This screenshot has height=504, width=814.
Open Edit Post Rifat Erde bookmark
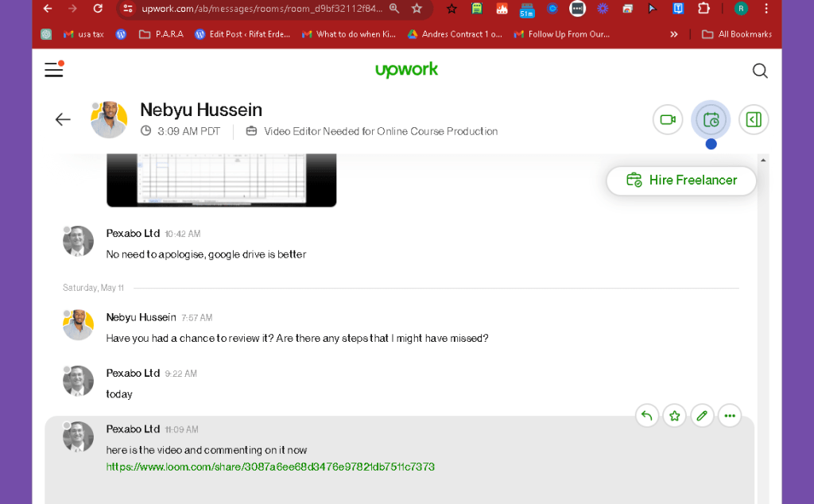click(242, 34)
